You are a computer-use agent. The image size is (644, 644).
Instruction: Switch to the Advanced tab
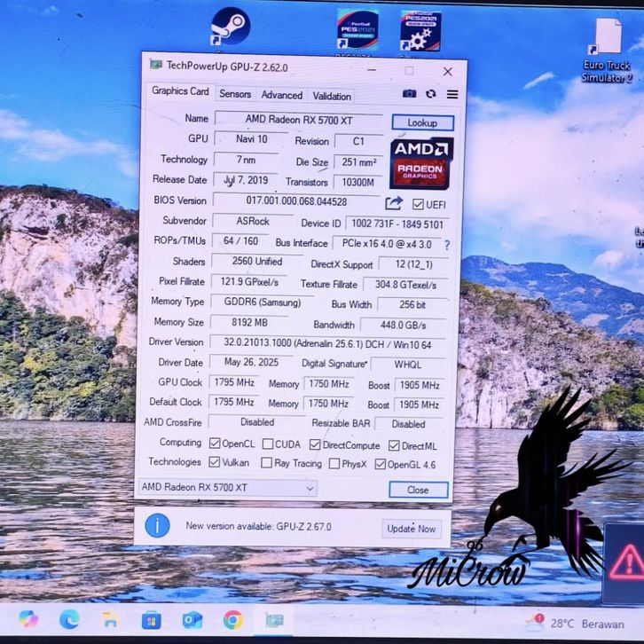tap(282, 95)
